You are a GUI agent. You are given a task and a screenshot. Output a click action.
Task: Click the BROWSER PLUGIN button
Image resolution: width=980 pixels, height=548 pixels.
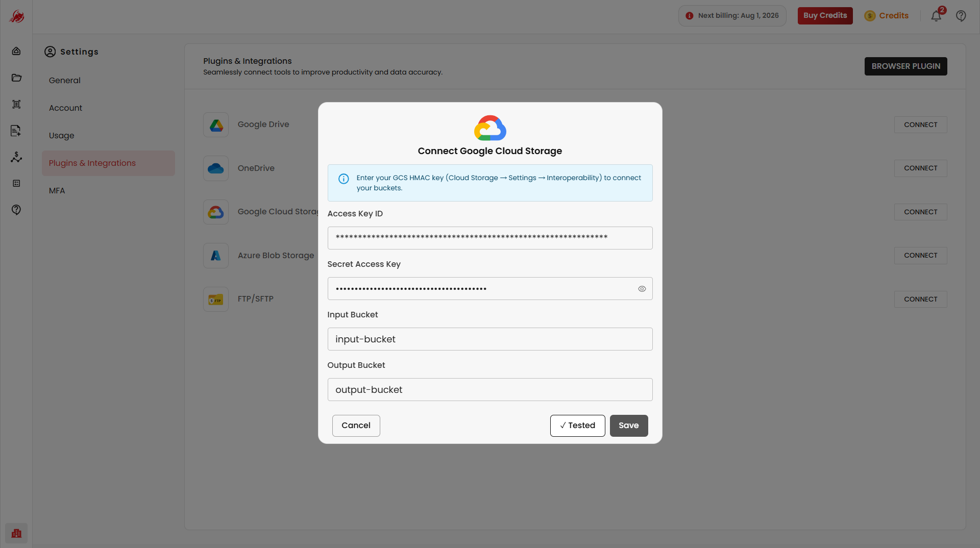(x=905, y=66)
